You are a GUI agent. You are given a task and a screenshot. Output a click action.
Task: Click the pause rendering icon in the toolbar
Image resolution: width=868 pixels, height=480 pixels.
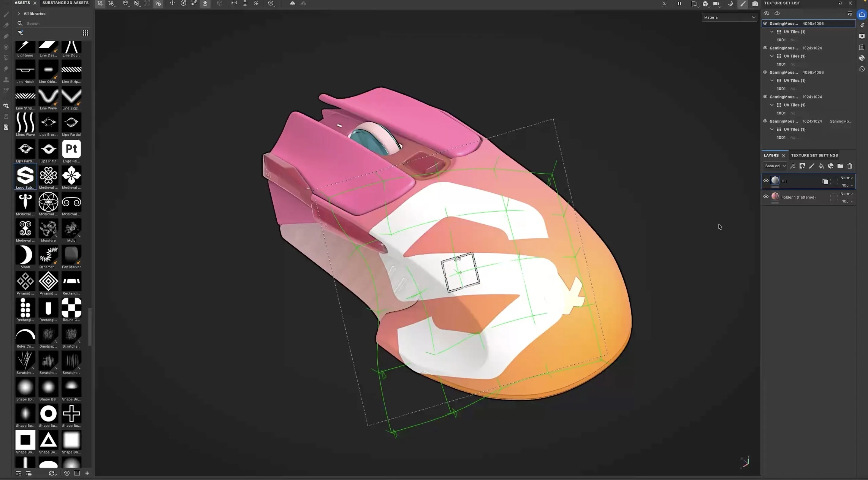679,4
